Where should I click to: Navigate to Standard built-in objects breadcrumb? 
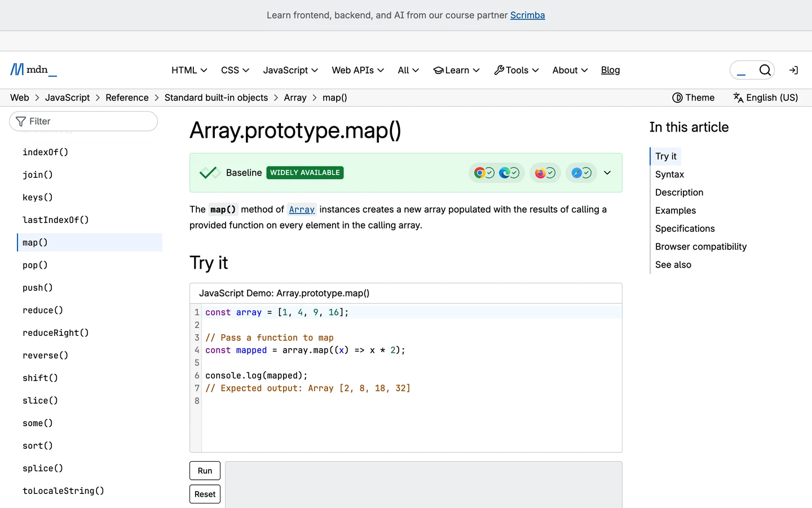point(216,98)
